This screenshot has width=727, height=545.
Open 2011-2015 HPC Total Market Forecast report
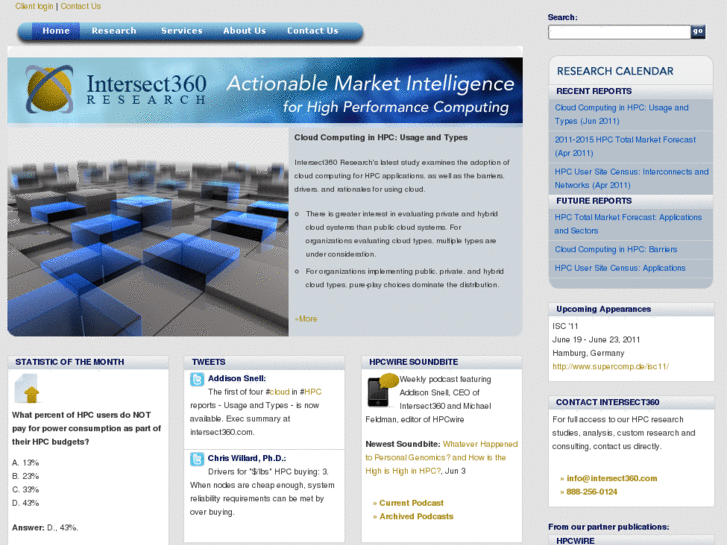(625, 146)
